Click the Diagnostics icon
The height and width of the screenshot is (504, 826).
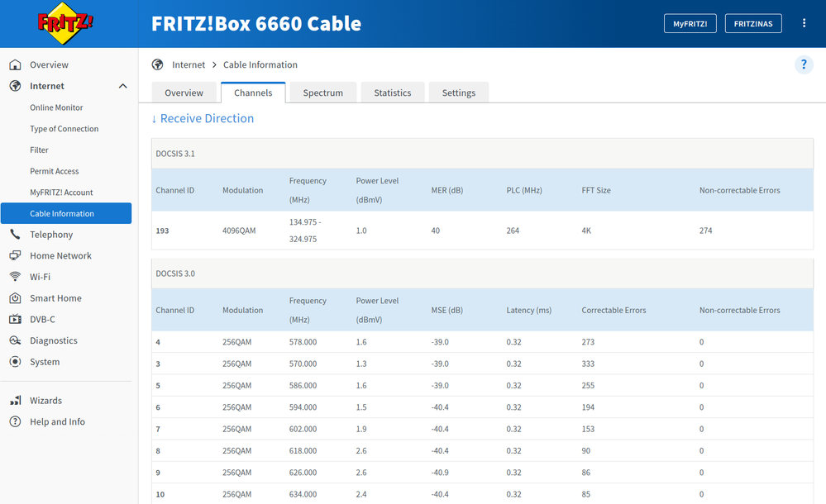click(15, 340)
